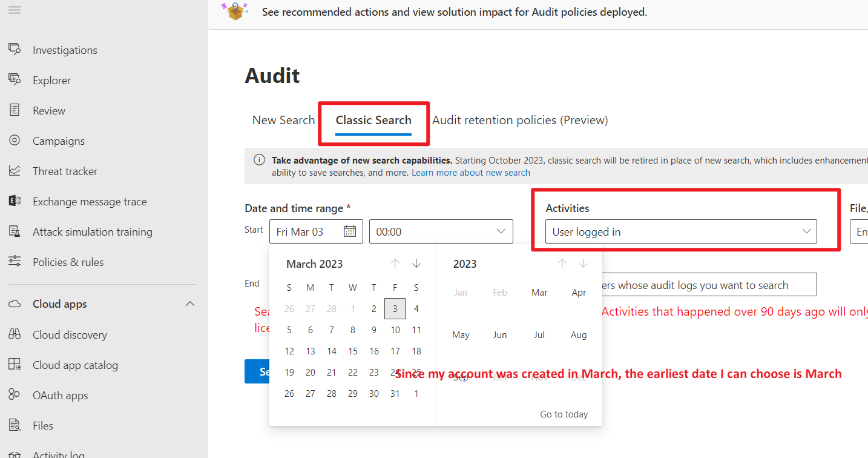The image size is (868, 458).
Task: Open the start time 00:00 dropdown
Action: click(x=441, y=231)
